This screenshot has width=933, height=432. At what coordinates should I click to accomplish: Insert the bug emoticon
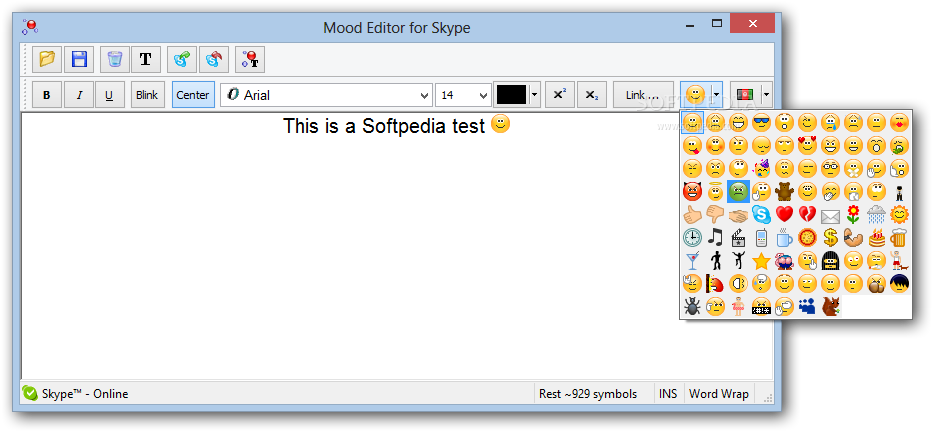(x=692, y=306)
